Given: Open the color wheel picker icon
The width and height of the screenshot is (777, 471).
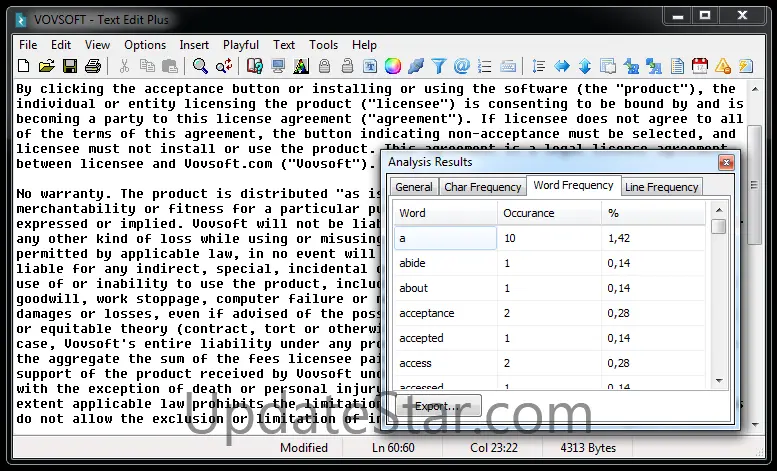Looking at the screenshot, I should [393, 65].
